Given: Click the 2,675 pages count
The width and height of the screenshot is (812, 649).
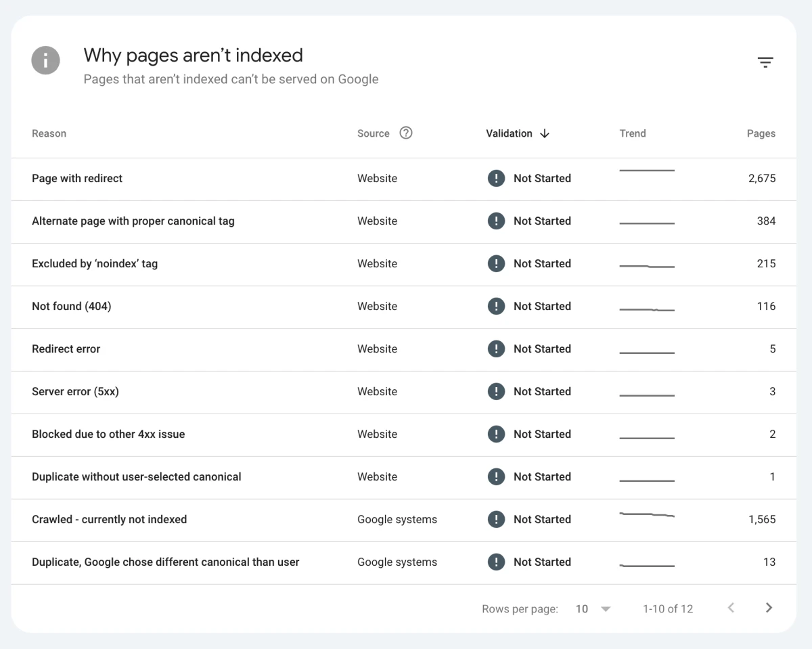Looking at the screenshot, I should tap(762, 179).
